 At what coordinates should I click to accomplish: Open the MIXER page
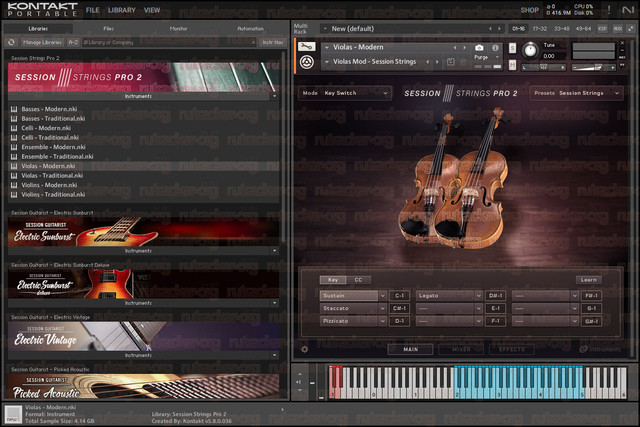[461, 349]
